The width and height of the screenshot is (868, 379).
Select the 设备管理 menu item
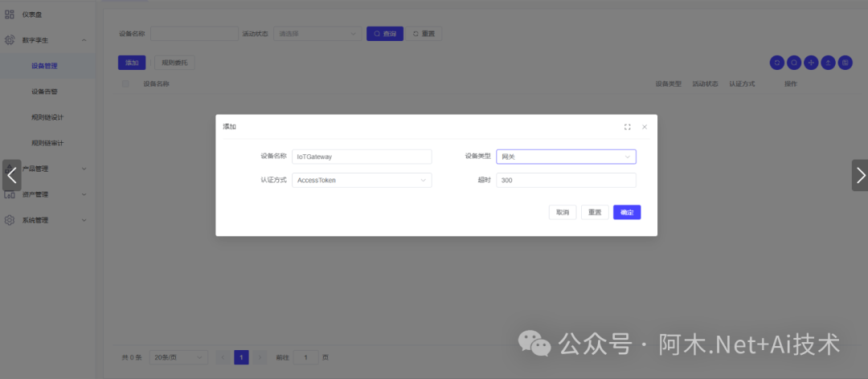(x=44, y=66)
